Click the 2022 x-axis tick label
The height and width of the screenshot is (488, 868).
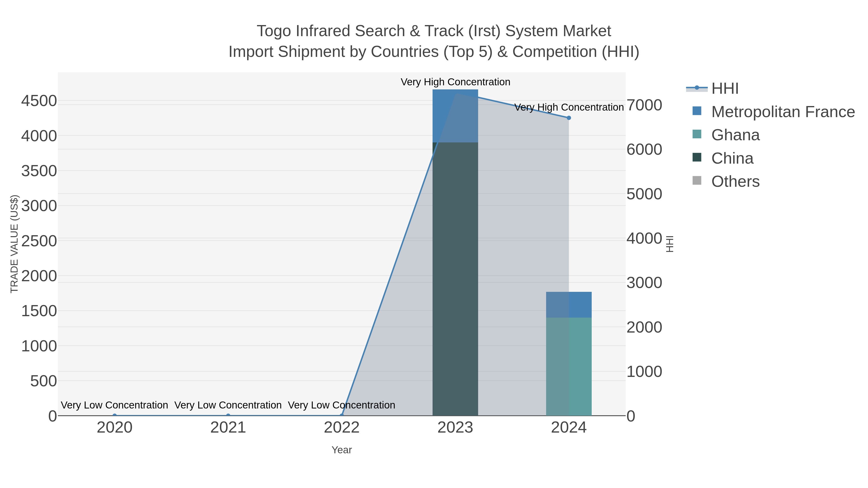click(x=342, y=428)
